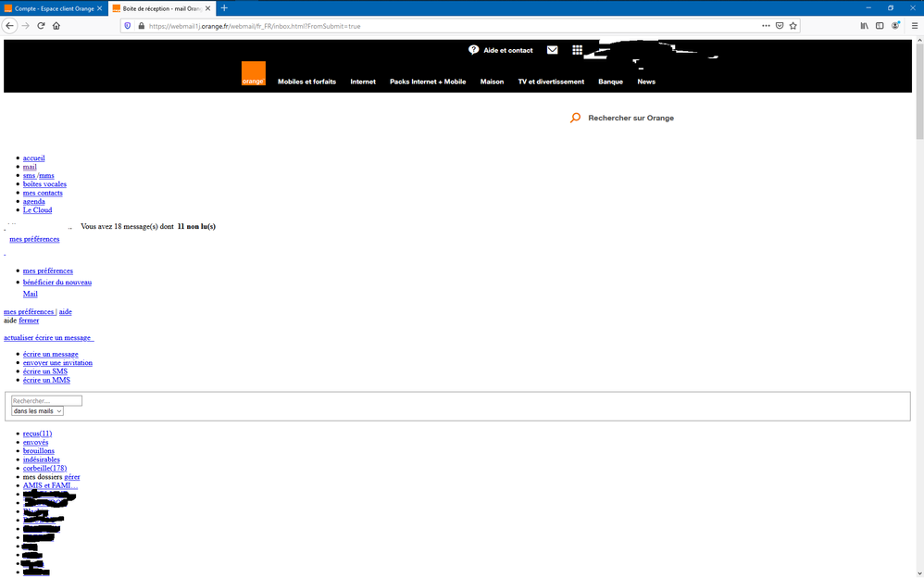Screen dimensions: 924x578
Task: Click écrire un message in the list
Action: click(x=51, y=355)
